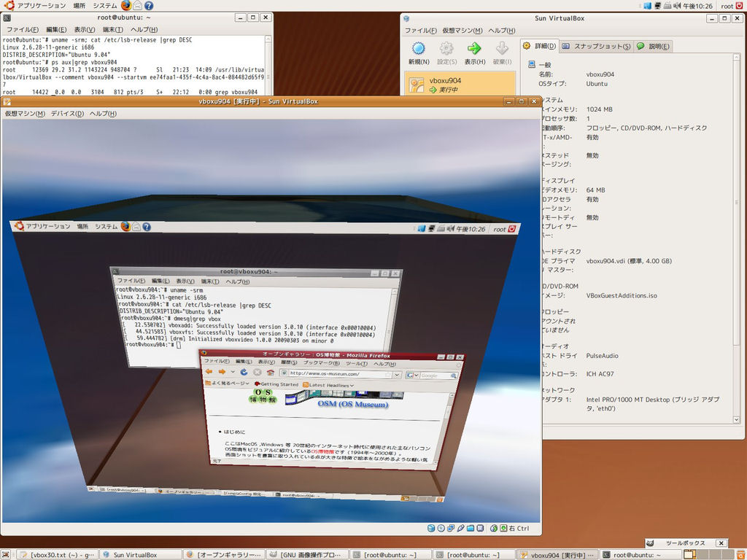Open ヘルプ(H) menu in root@ubuntu terminal
Screen dimensions: 747x560
144,29
